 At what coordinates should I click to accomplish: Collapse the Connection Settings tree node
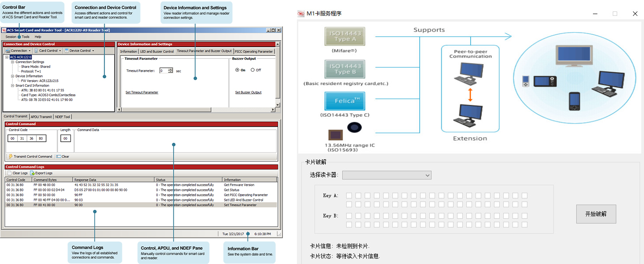[x=13, y=62]
